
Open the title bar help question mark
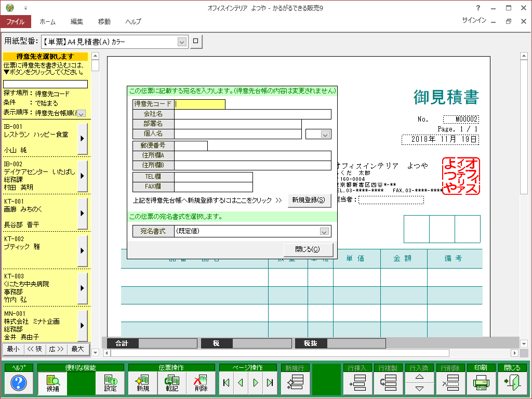478,8
